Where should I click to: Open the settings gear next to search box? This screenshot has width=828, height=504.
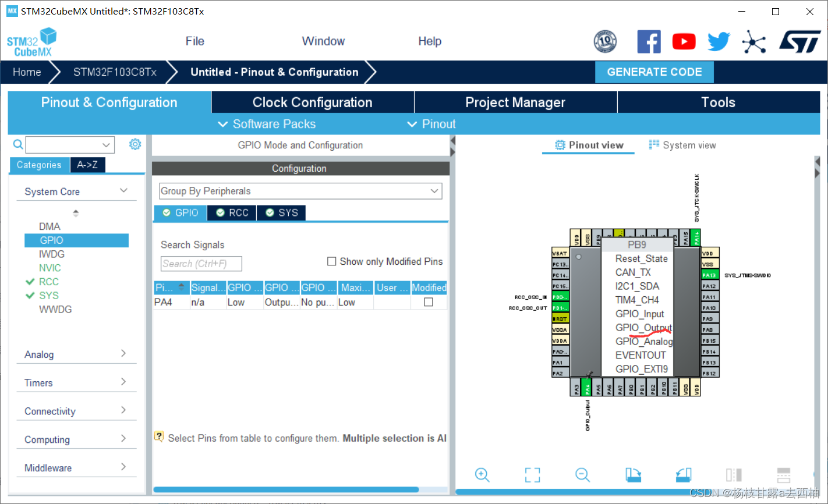[135, 144]
